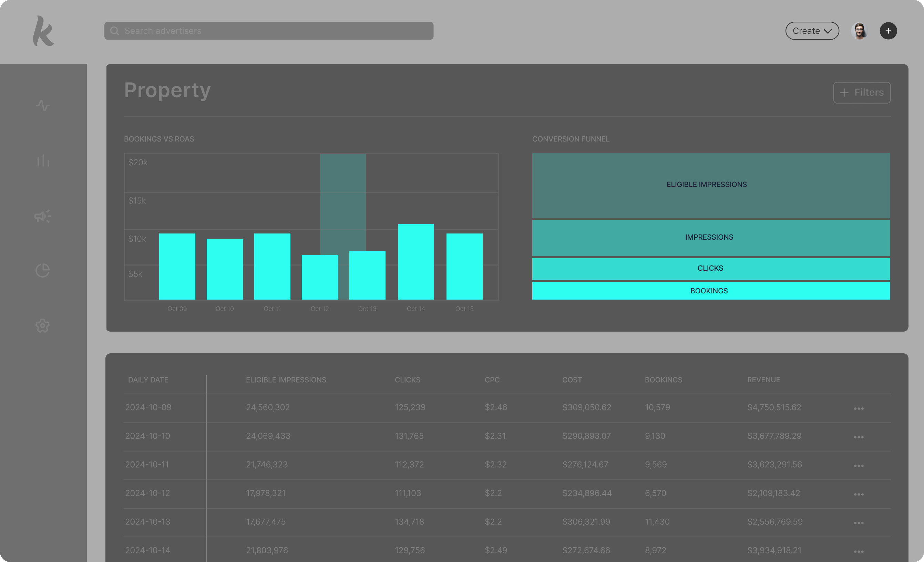Open more options for 2024-10-12 row

point(859,494)
